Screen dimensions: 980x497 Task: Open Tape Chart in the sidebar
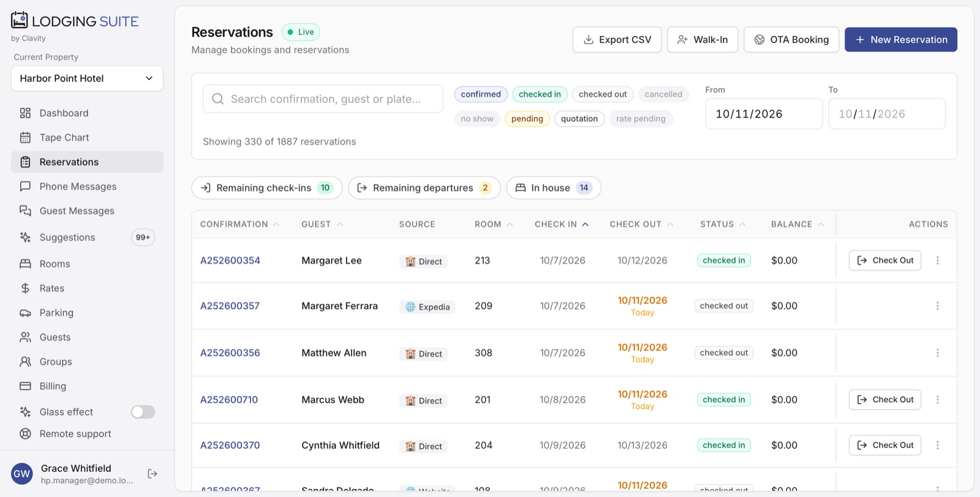87,138
